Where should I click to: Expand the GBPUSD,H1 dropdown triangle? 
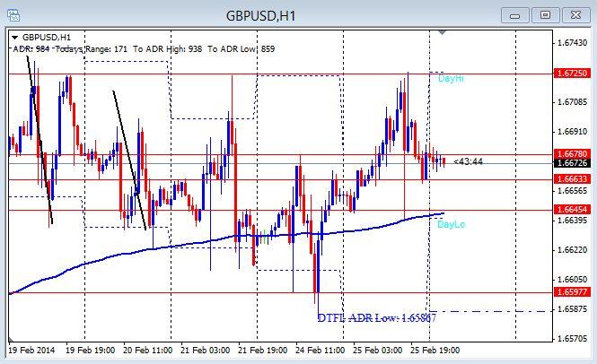click(x=15, y=38)
